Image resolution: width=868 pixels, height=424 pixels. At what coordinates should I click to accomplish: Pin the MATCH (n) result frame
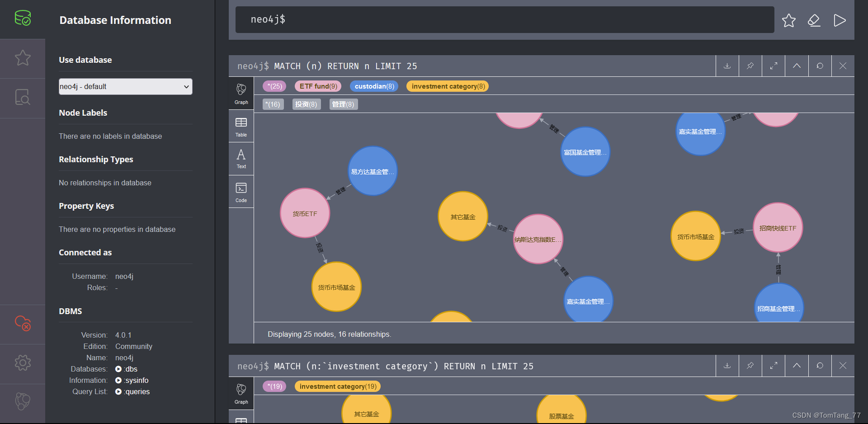[750, 66]
